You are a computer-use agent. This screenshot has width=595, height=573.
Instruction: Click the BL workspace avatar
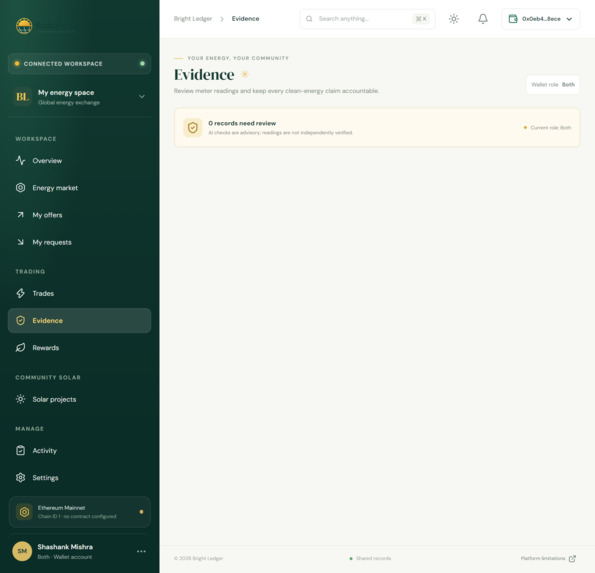pos(22,97)
